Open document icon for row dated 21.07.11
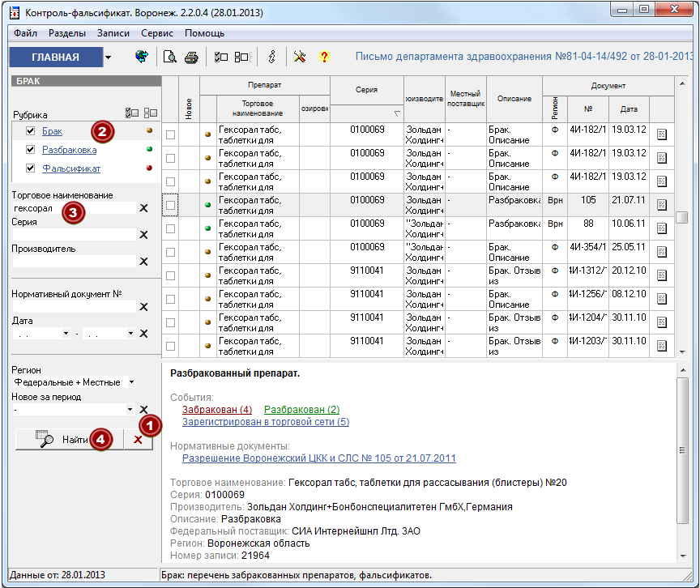 (x=662, y=205)
